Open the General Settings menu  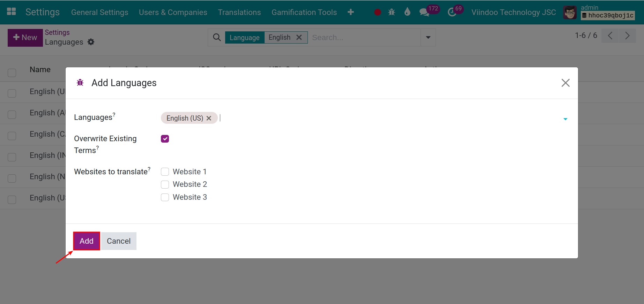click(x=99, y=12)
